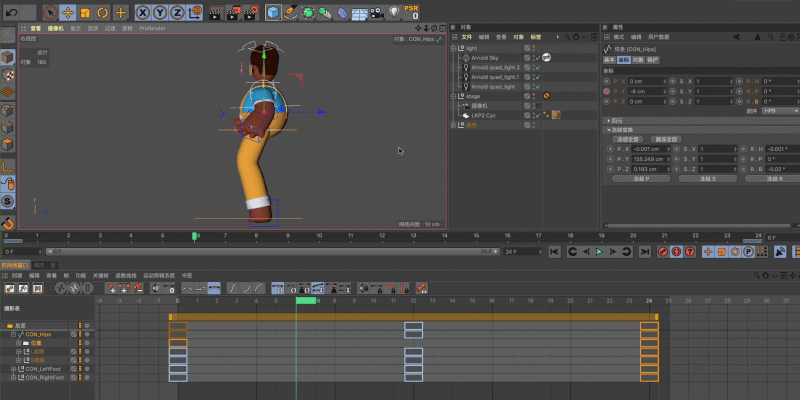
Task: Click the 冻结 P button
Action: point(641,179)
